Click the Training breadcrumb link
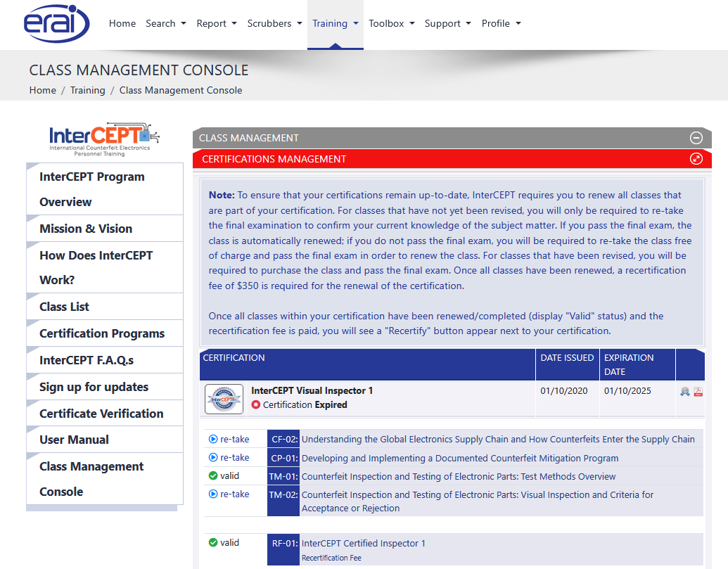Screen dimensions: 728x569 87,90
